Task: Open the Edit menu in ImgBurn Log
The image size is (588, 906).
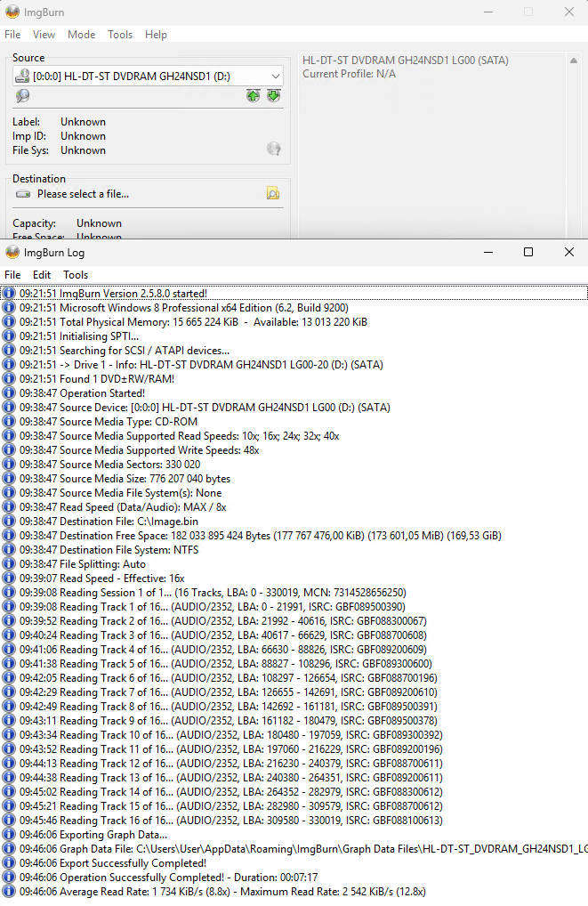Action: tap(42, 275)
